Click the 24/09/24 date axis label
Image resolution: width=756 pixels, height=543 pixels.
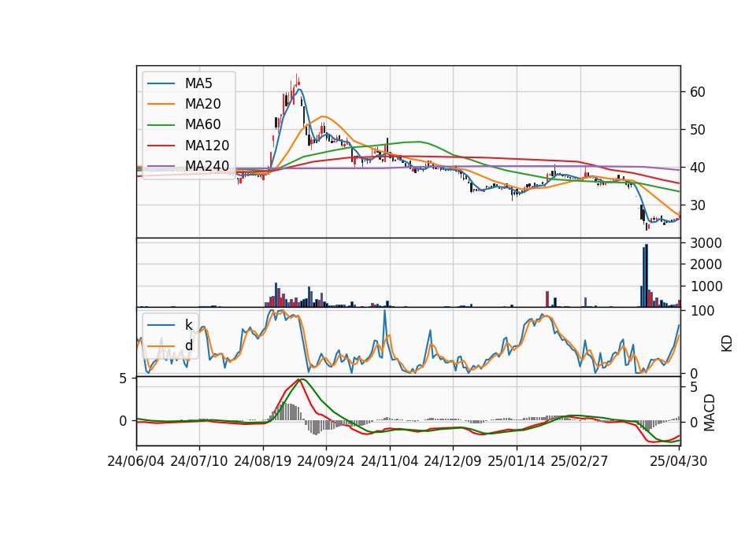tap(326, 461)
